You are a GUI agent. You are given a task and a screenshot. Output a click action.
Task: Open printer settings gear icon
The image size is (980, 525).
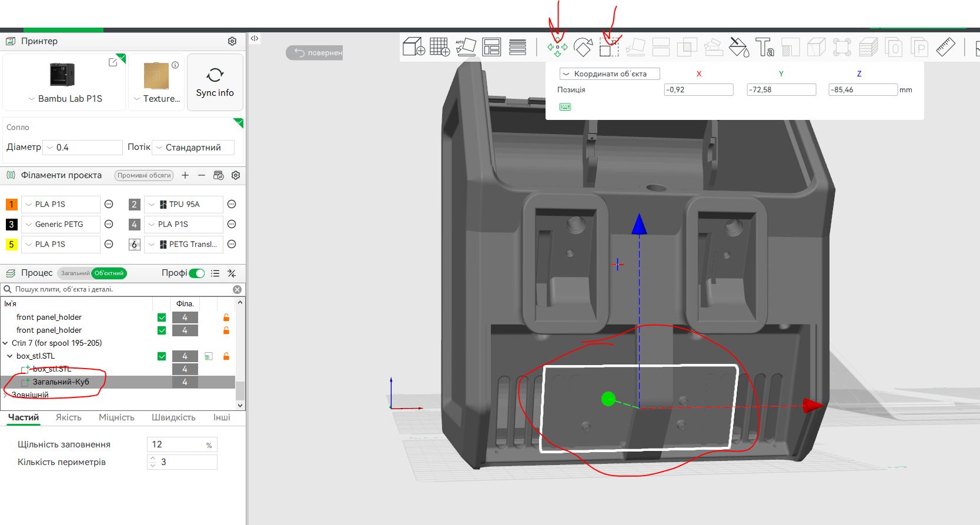[x=232, y=41]
